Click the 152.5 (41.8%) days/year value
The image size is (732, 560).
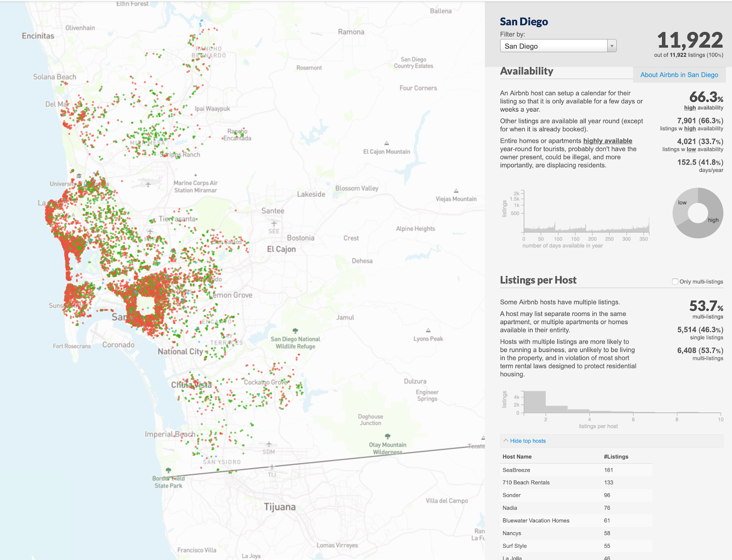point(700,162)
